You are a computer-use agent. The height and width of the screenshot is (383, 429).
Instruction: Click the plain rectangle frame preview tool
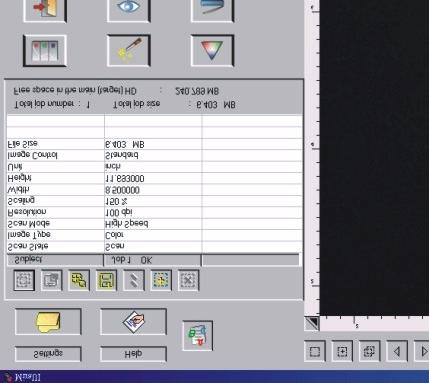pos(315,351)
